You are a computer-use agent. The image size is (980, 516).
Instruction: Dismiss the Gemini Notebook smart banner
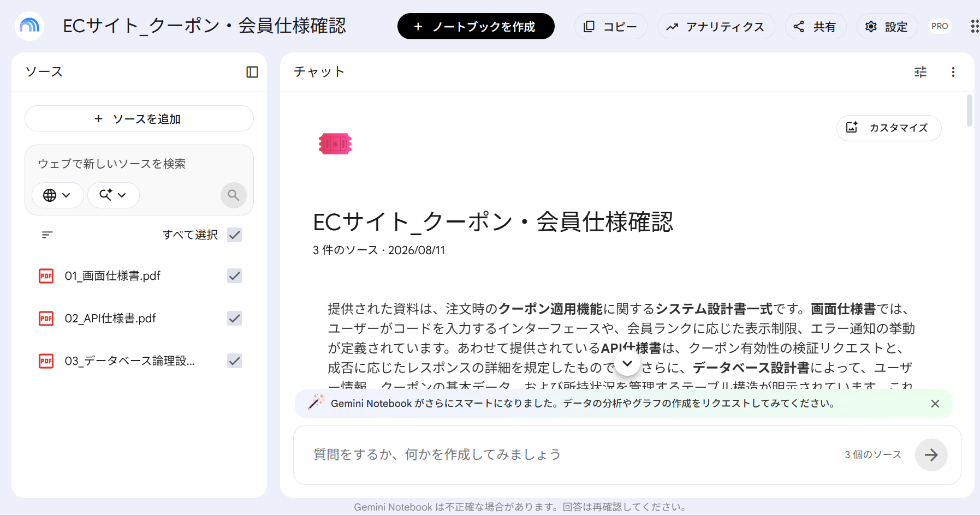pos(935,404)
